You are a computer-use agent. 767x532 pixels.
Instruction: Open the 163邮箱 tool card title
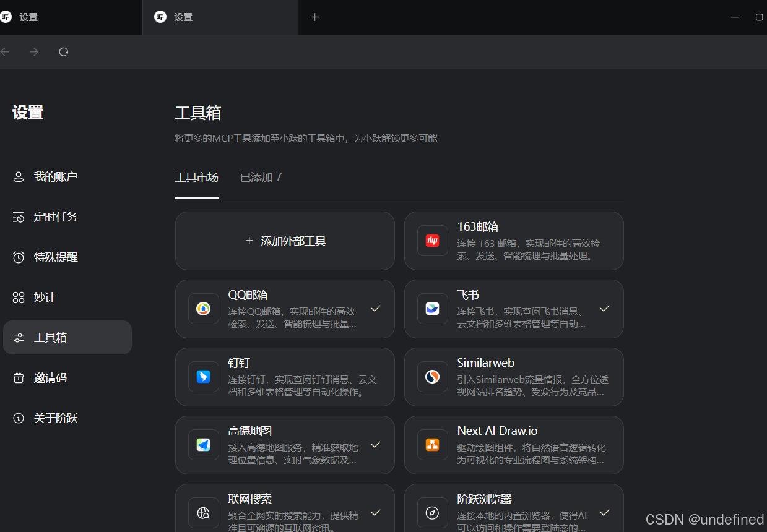478,227
